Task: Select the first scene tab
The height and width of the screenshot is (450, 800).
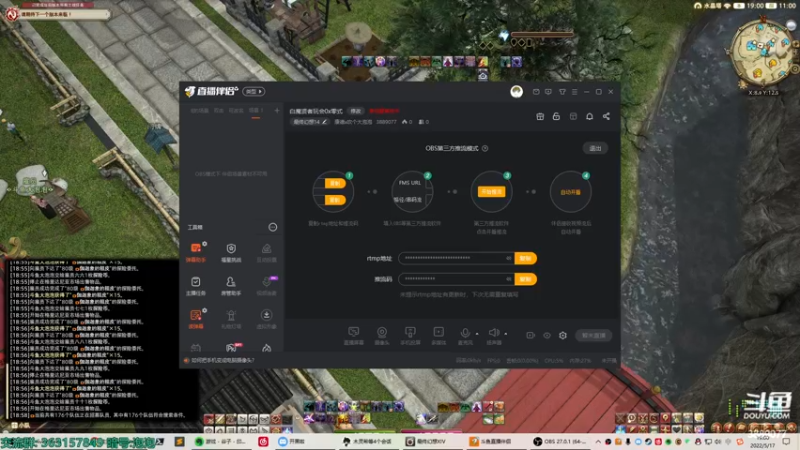Action: [199, 111]
